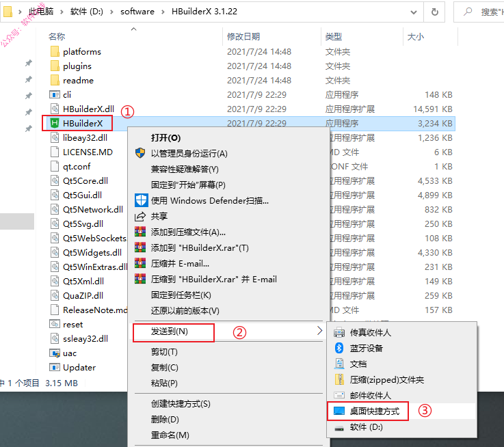Sort files by 修改日期 column header
Viewport: 504px width, 447px height.
point(243,37)
